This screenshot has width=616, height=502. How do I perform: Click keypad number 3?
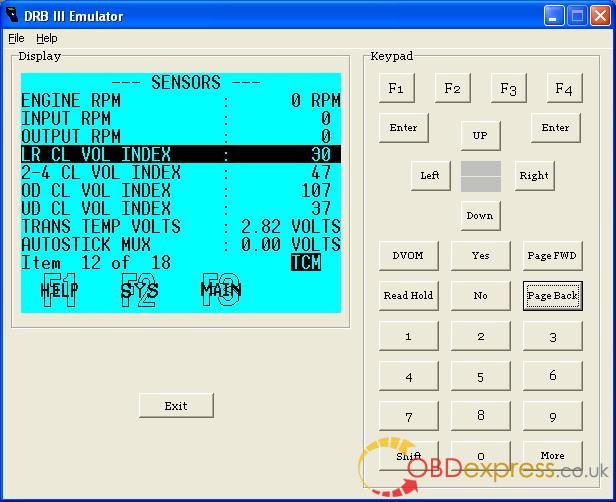(552, 336)
